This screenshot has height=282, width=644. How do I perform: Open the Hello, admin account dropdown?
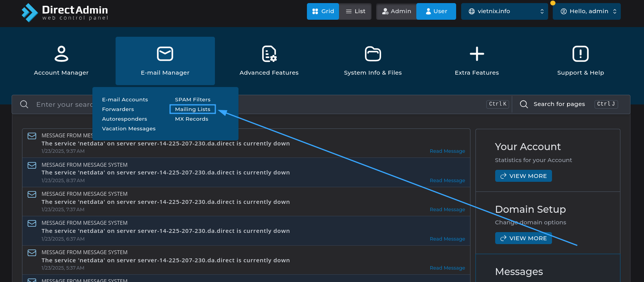click(x=586, y=11)
